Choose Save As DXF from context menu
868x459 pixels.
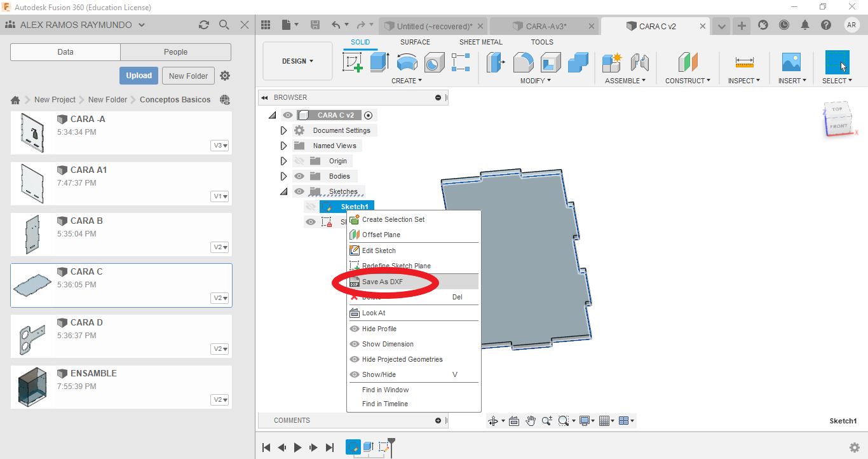[x=413, y=282]
